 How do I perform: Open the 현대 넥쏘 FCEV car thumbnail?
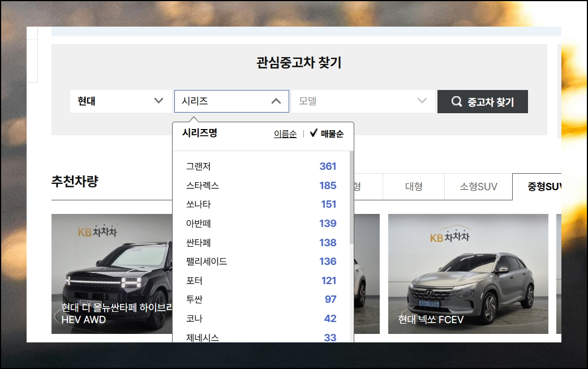(468, 274)
